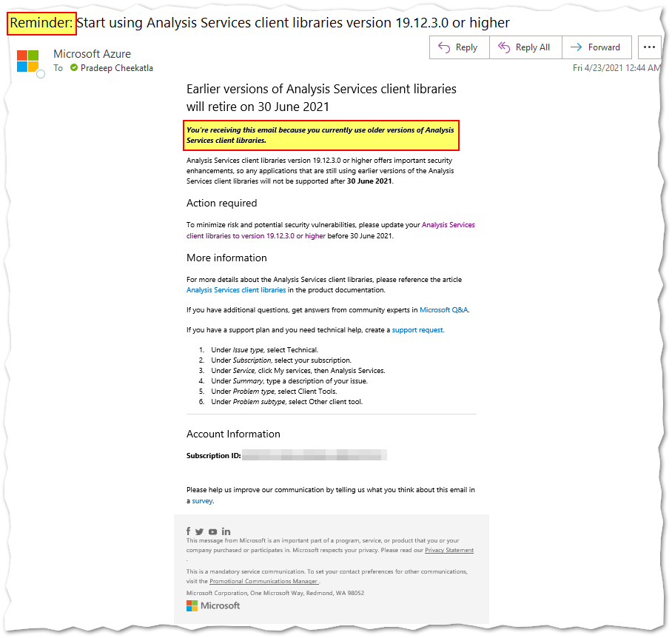
Task: Click the Twitter icon in footer
Action: [x=199, y=531]
